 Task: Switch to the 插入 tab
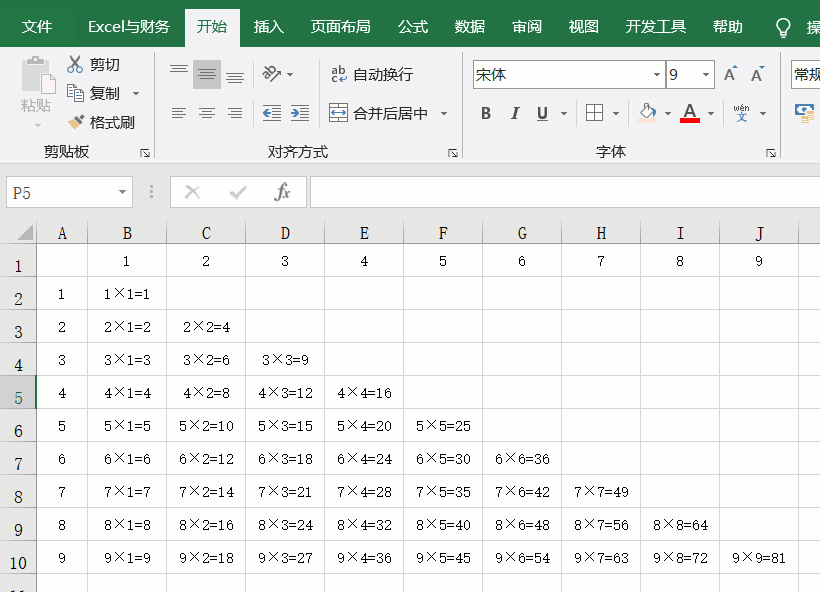tap(269, 27)
